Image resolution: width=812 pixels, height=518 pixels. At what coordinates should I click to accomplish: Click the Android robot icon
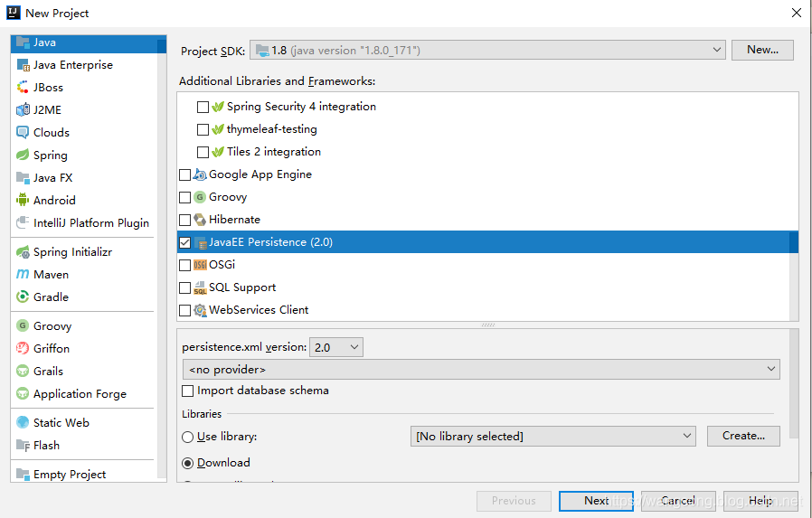(x=23, y=201)
